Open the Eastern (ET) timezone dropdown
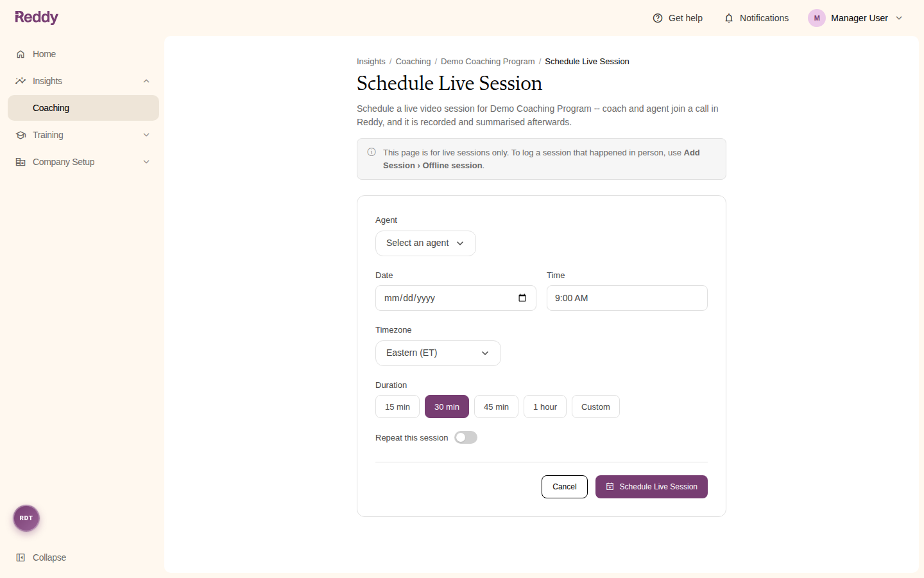Image resolution: width=924 pixels, height=578 pixels. tap(438, 353)
